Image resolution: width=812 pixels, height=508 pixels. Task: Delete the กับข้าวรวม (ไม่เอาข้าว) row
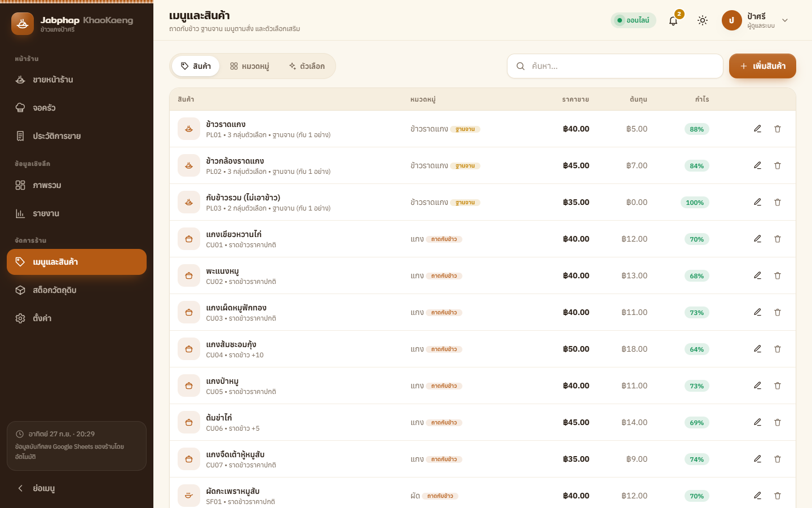778,202
